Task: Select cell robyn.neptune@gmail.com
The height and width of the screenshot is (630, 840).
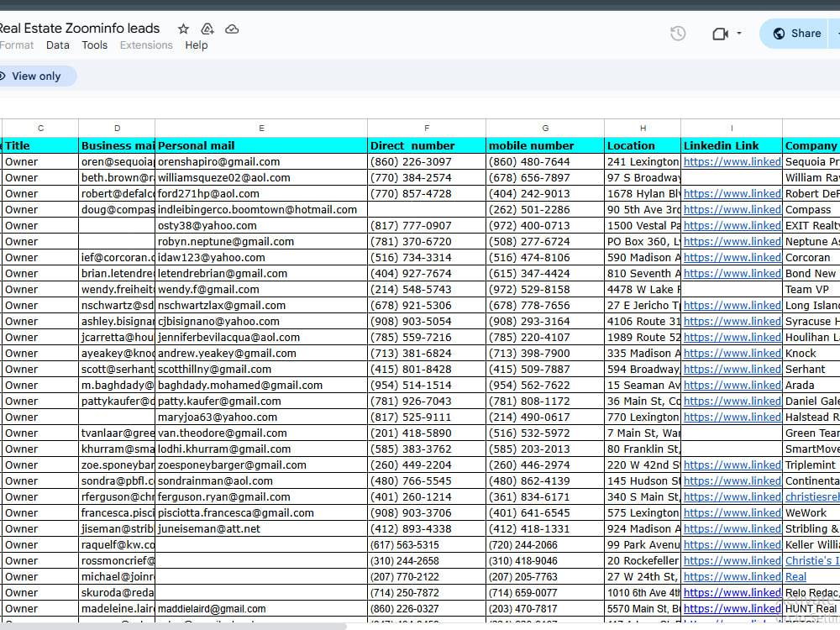Action: (261, 242)
